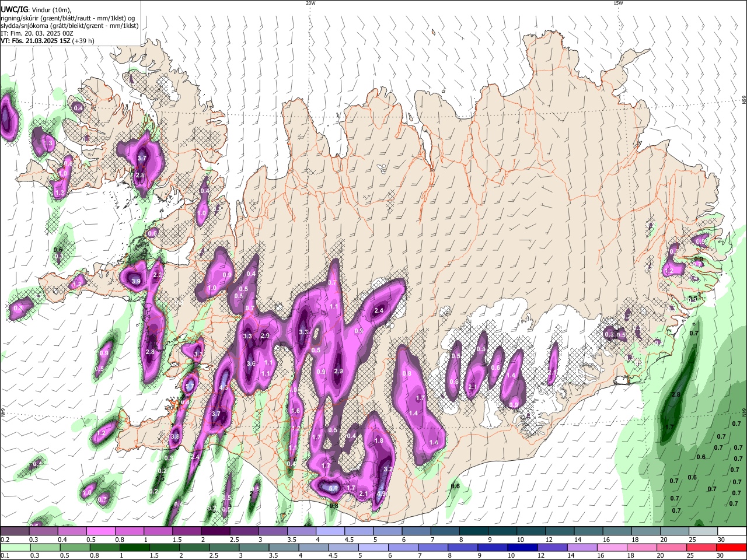
Task: Select the pale green 0.1–0.3 rain legend swatch
Action: [15, 547]
